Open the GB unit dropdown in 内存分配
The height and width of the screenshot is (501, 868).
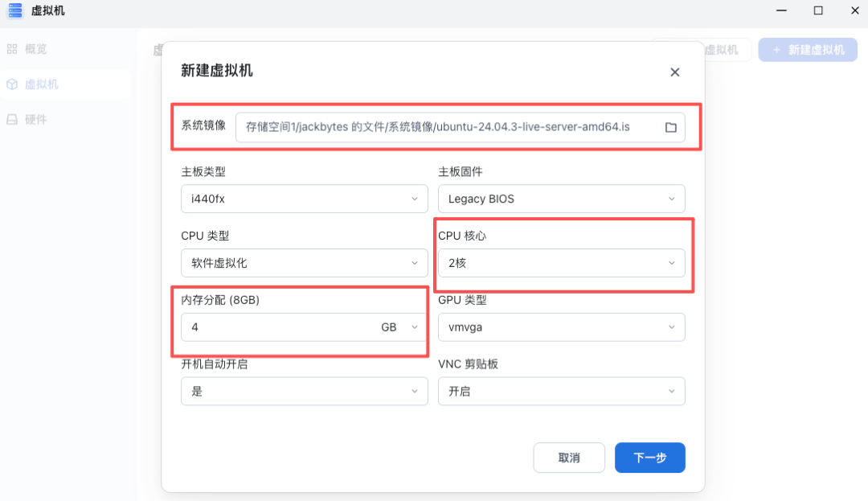coord(411,327)
